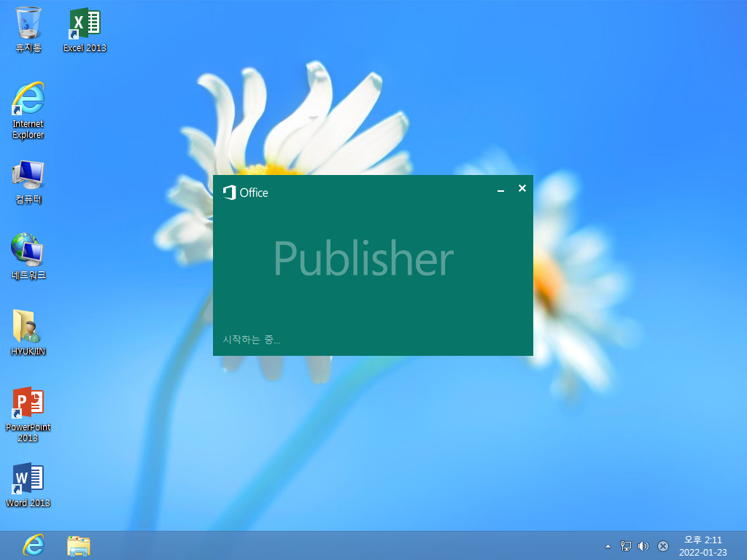The image size is (747, 560).
Task: Open the taskbar clock showing 오후 2:11
Action: tap(703, 545)
